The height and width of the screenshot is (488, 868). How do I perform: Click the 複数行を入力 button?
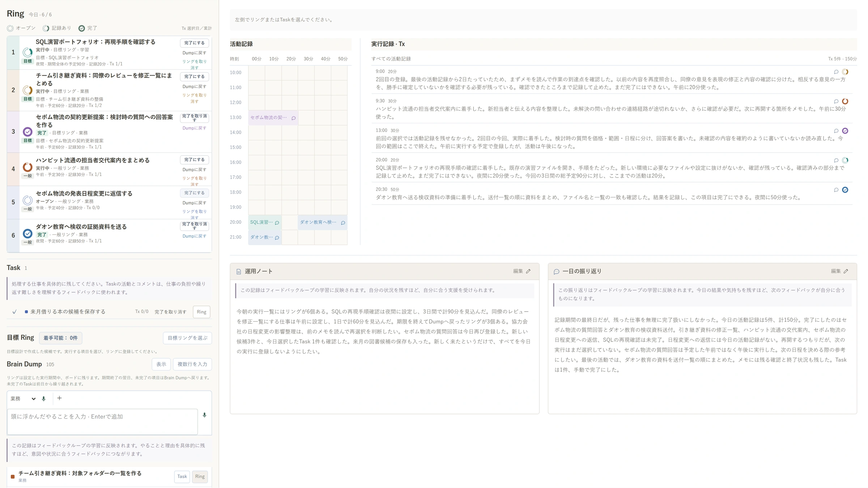(192, 364)
